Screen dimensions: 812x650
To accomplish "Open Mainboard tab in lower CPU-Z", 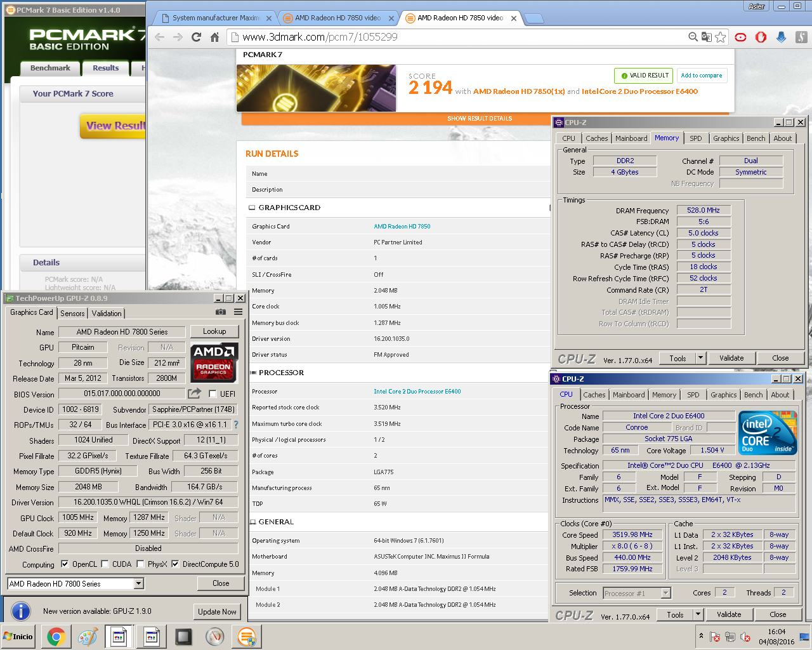I will [x=629, y=395].
